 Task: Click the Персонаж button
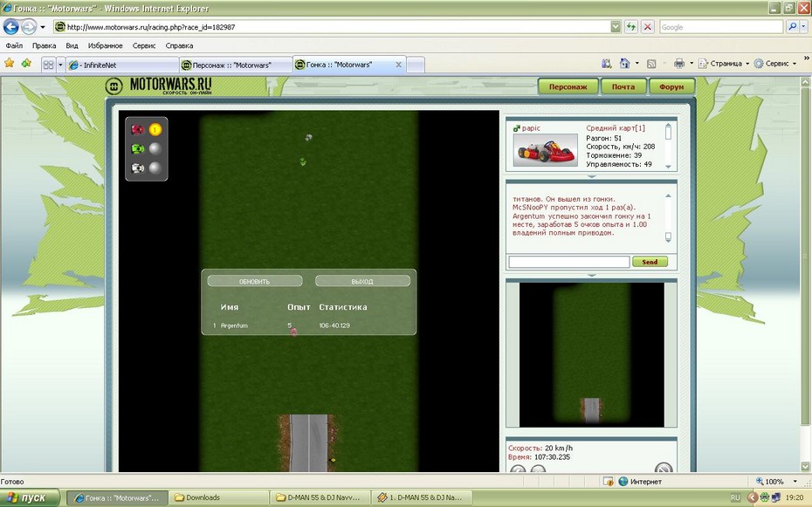click(x=568, y=87)
